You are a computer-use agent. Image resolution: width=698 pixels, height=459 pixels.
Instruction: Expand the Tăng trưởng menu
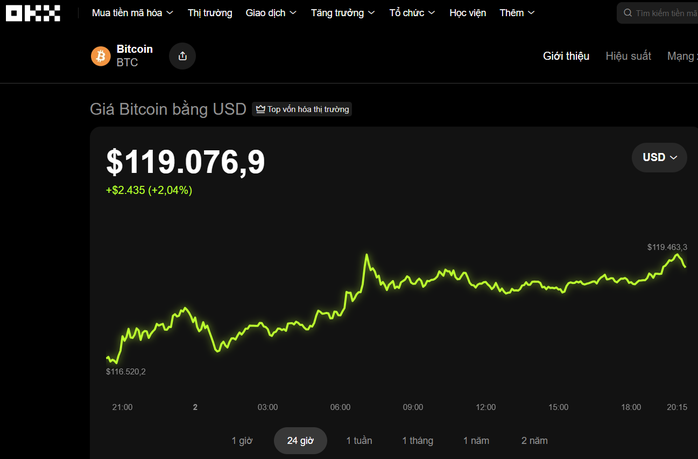[x=343, y=13]
